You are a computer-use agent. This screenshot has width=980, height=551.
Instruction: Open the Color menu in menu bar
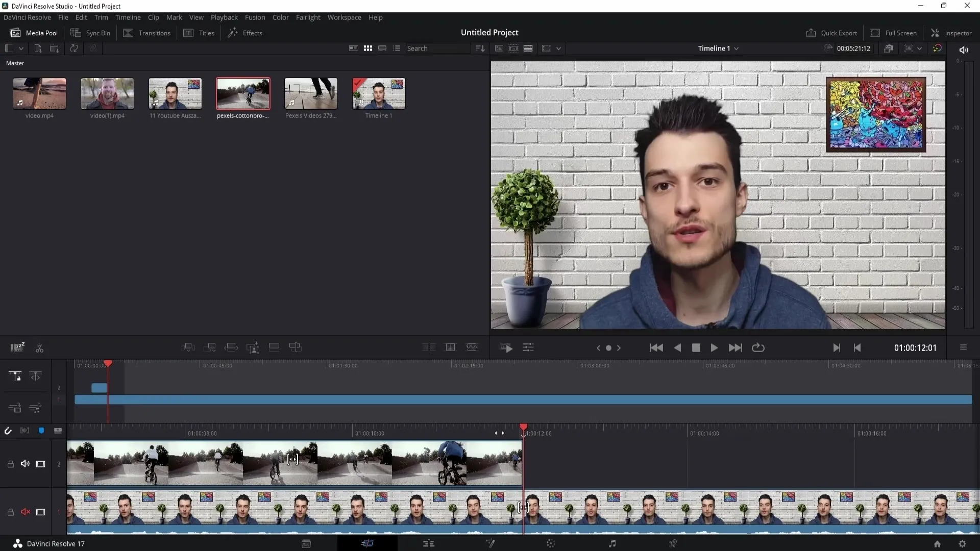pyautogui.click(x=280, y=17)
